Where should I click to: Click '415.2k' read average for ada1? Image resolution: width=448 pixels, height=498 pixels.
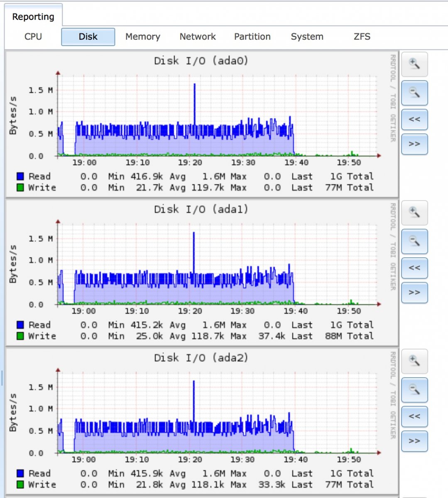click(147, 325)
